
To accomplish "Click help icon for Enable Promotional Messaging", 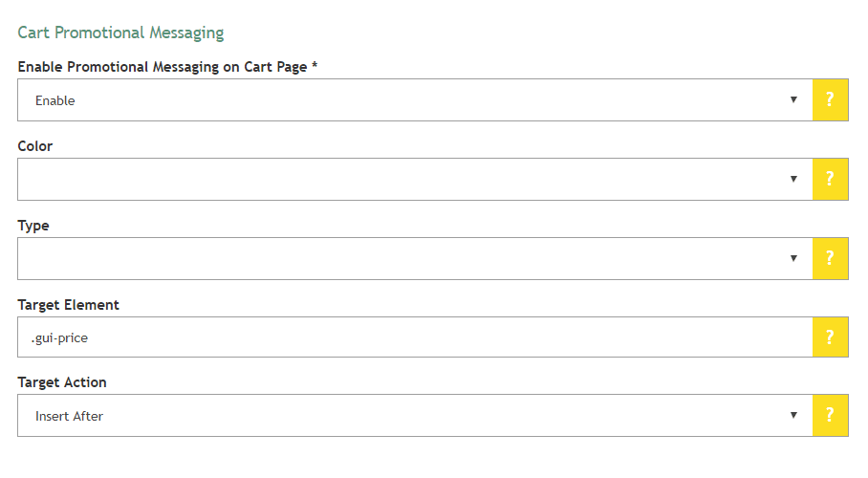I will pyautogui.click(x=830, y=100).
